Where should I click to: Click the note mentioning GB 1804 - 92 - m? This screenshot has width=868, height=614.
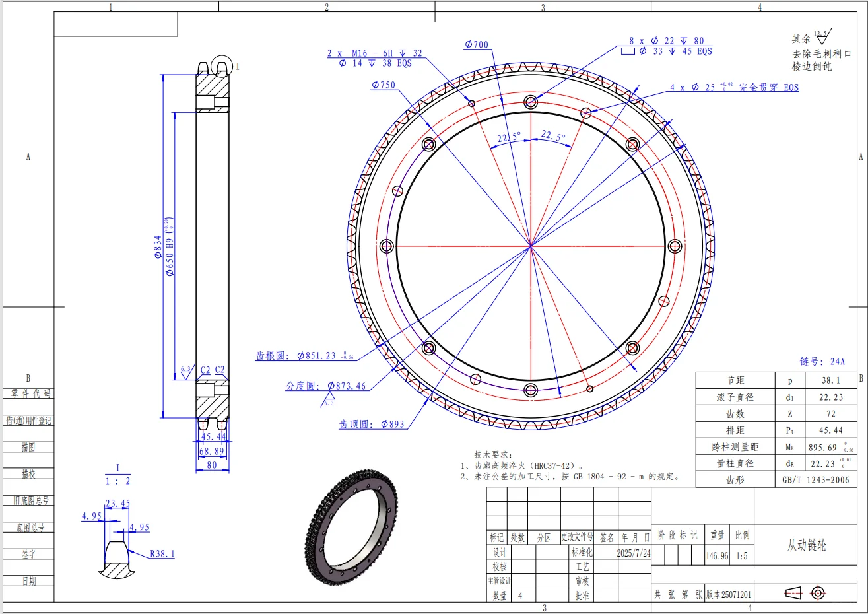pos(570,476)
